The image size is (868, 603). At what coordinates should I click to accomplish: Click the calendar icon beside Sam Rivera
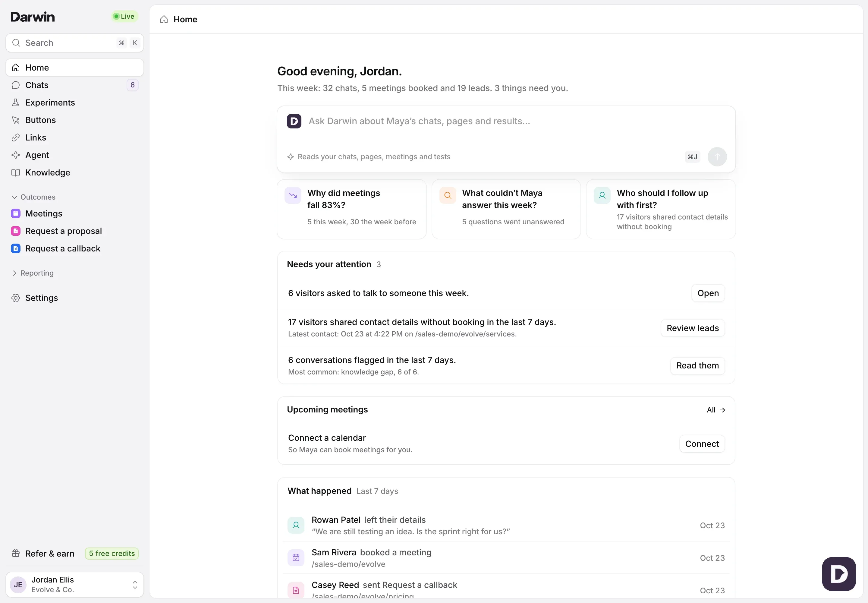pos(296,558)
